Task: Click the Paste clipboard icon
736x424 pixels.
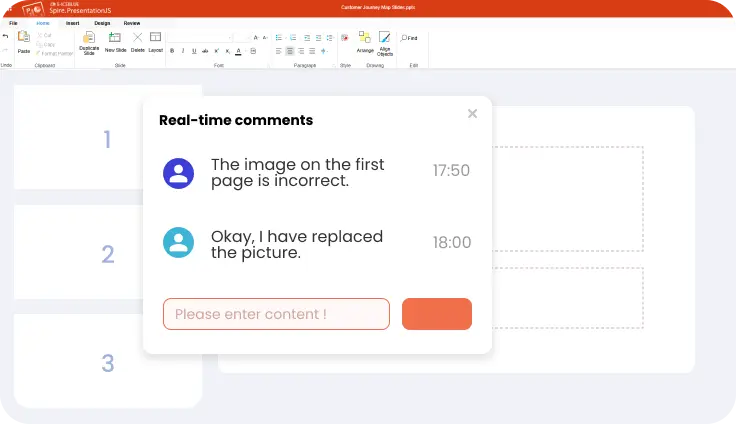Action: pos(23,37)
